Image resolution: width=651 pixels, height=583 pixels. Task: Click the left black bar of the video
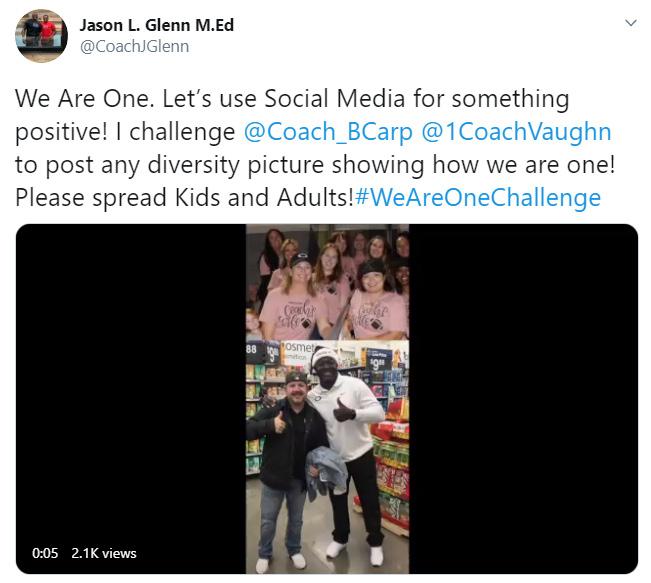pyautogui.click(x=131, y=399)
